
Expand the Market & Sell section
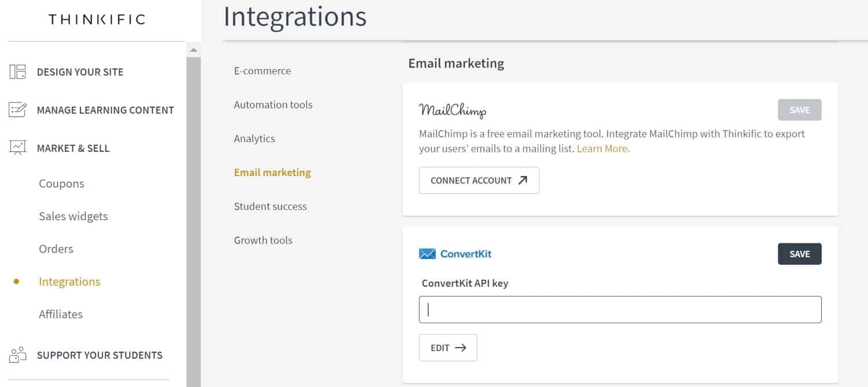(73, 148)
